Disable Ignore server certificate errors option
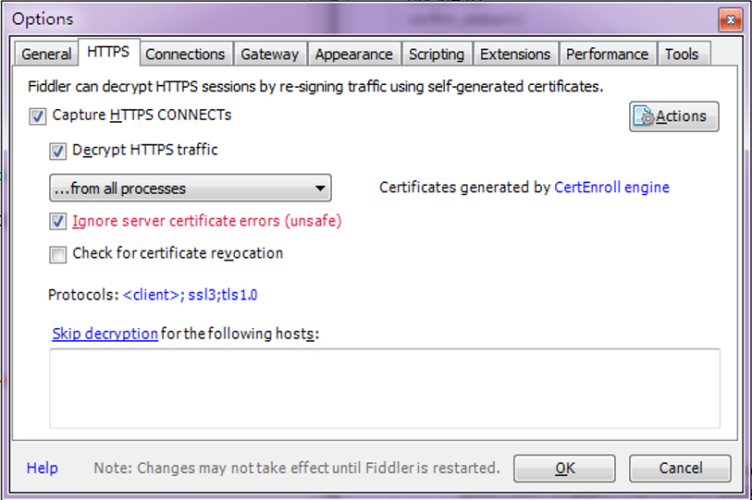 58,221
